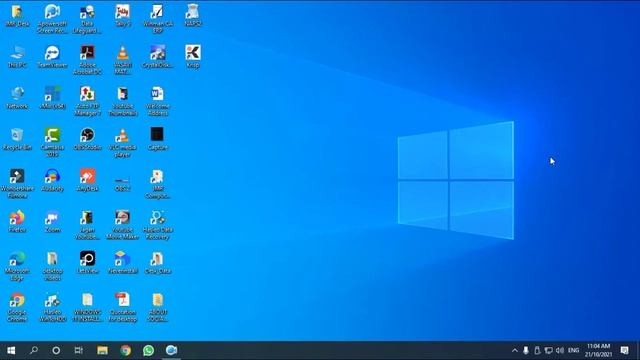Screen dimensions: 640x360
Task: Select the Recycle Bin icon
Action: [17, 139]
